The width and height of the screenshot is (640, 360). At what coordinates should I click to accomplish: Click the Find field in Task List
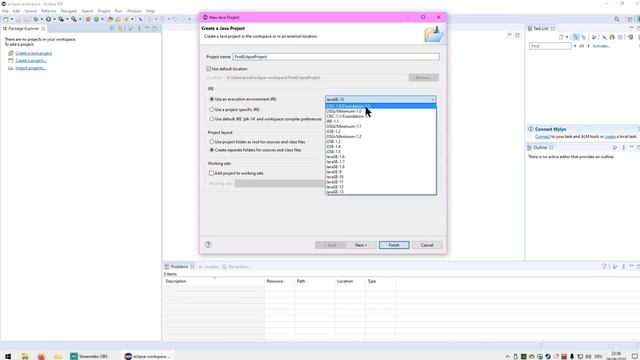tap(550, 46)
